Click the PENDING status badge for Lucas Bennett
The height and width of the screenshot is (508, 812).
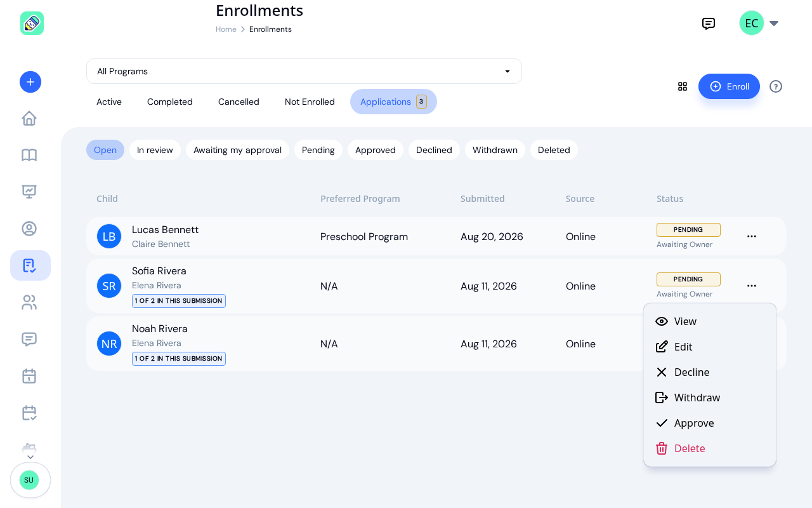pos(688,230)
